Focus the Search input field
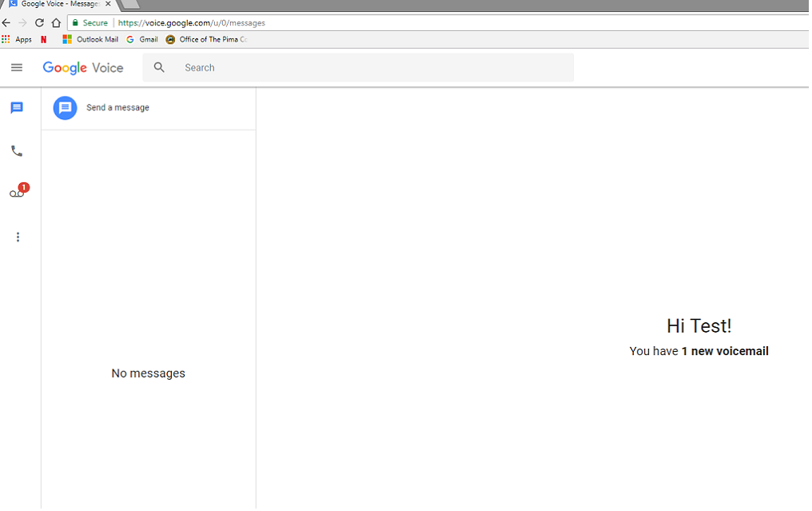The height and width of the screenshot is (511, 812). tap(358, 67)
